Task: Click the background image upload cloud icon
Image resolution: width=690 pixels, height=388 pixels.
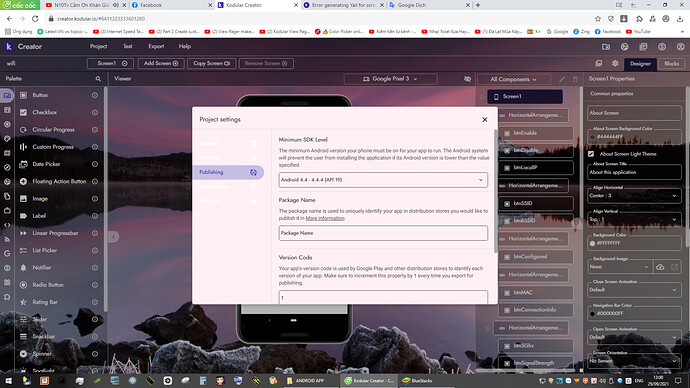Action: 660,267
